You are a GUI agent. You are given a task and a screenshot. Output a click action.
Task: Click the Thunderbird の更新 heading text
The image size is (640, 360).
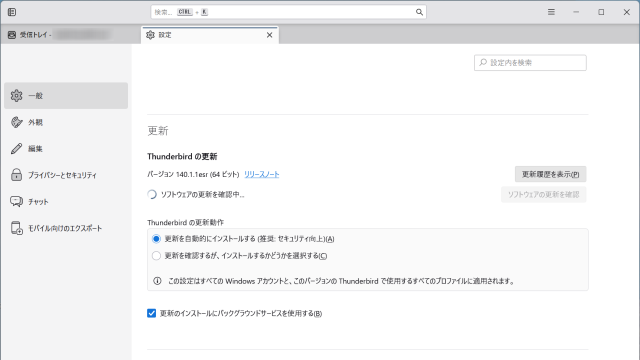point(182,157)
